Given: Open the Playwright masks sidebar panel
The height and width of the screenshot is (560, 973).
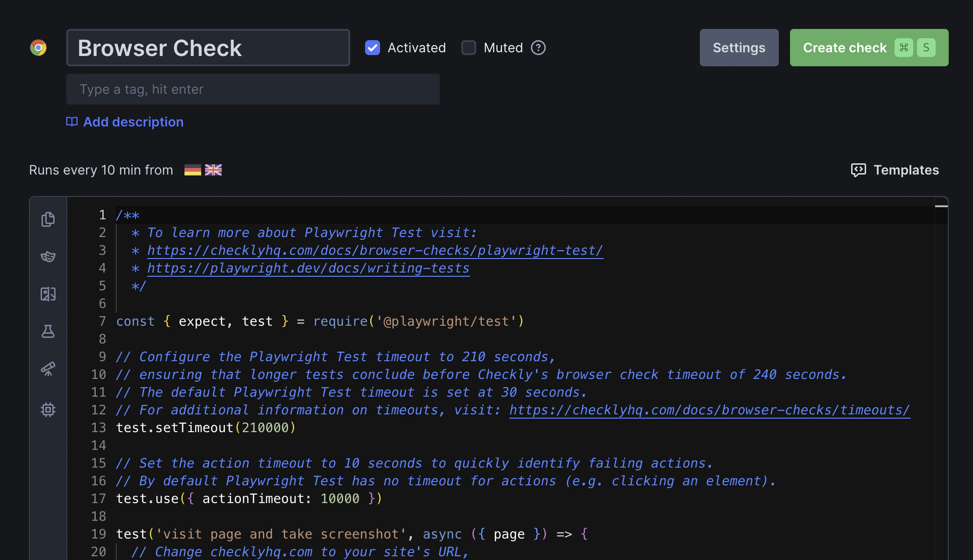Looking at the screenshot, I should [x=48, y=257].
